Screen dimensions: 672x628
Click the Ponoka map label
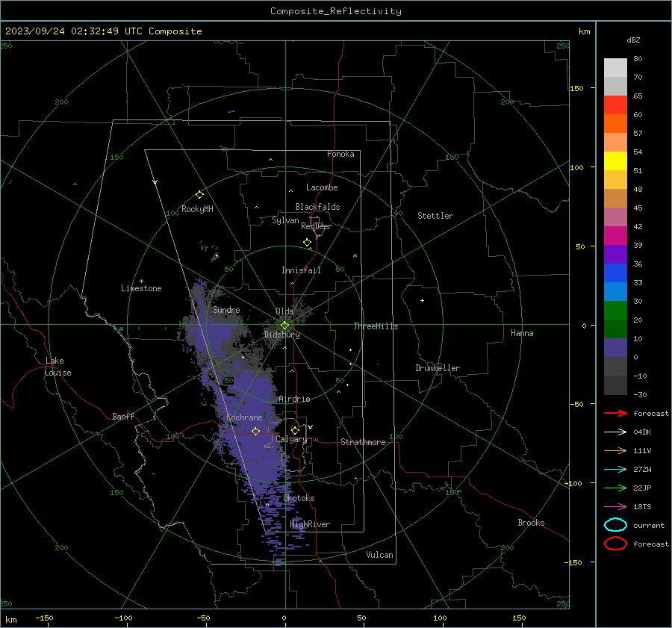coord(340,154)
